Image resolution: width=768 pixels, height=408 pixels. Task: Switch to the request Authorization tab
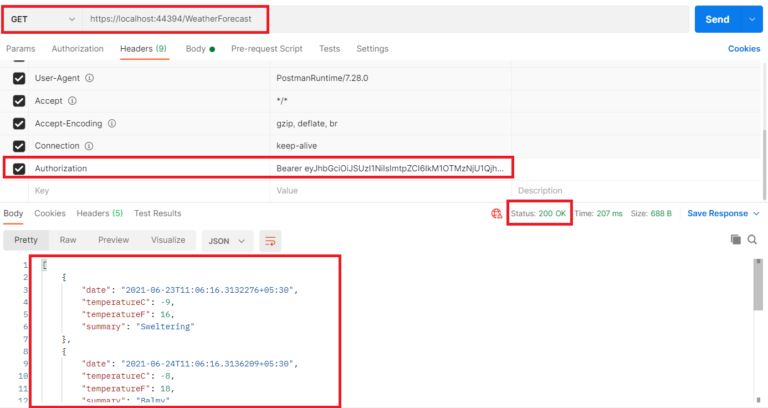pyautogui.click(x=77, y=48)
